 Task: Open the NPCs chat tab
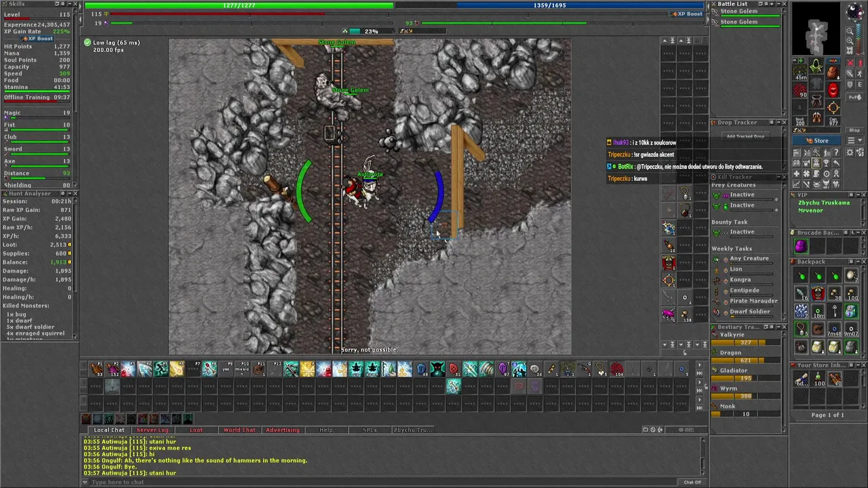click(370, 430)
